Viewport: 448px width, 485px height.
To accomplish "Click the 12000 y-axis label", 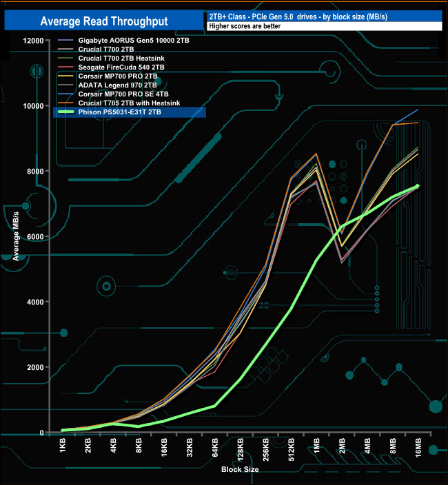I will pos(33,41).
